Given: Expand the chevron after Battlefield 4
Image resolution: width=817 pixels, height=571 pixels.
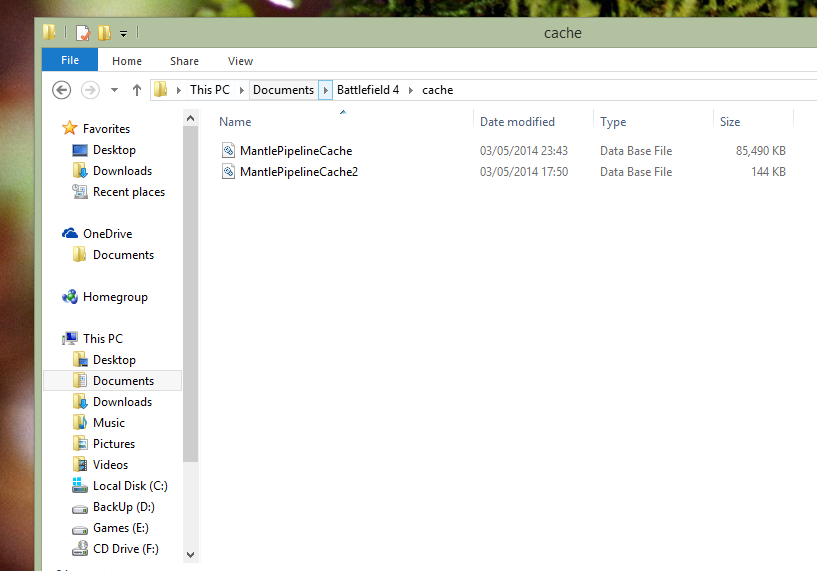Looking at the screenshot, I should pyautogui.click(x=411, y=90).
